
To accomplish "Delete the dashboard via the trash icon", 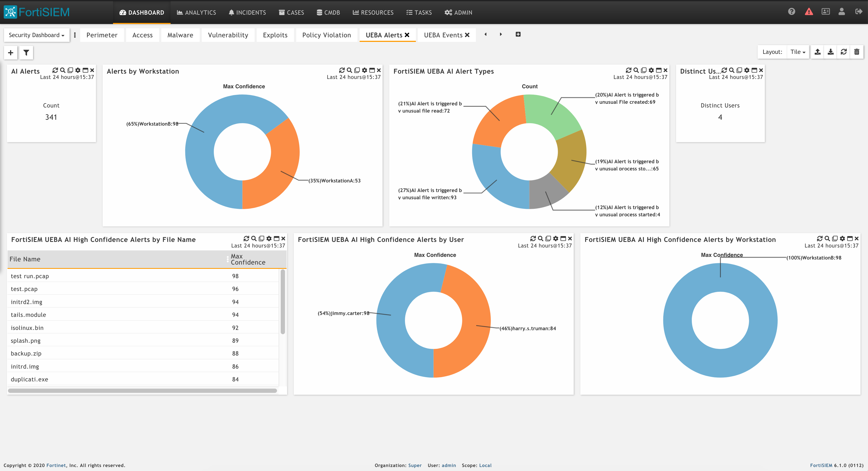I will click(857, 52).
